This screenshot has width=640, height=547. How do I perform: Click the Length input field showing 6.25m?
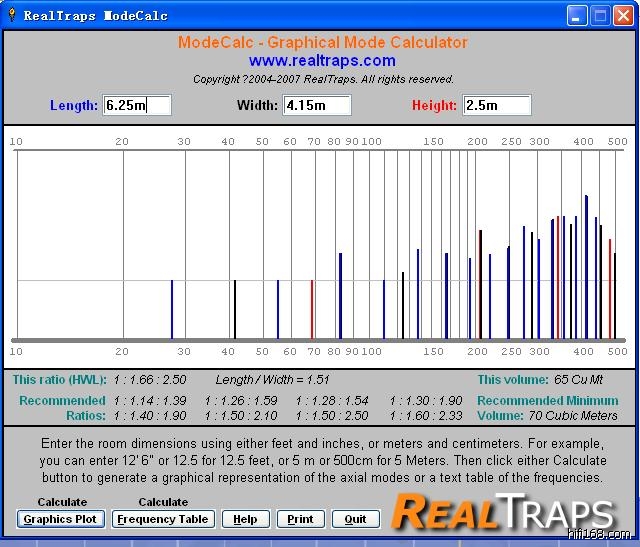pyautogui.click(x=137, y=105)
